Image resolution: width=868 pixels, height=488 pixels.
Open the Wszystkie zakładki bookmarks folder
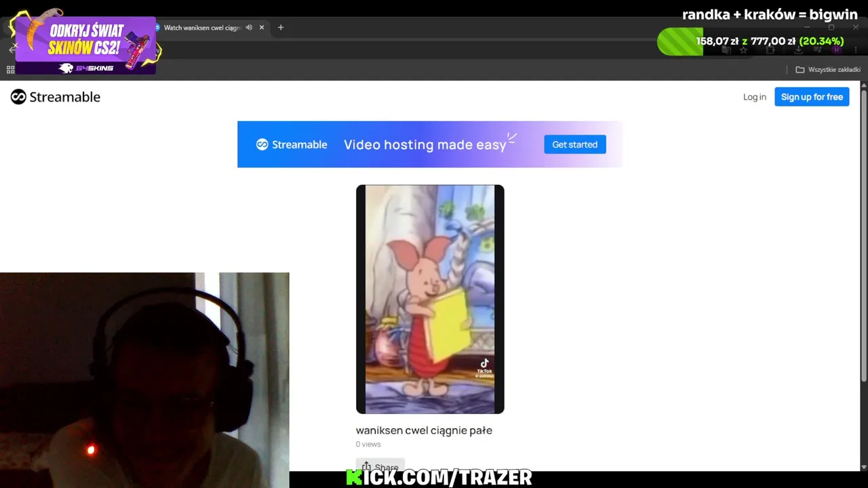(827, 70)
